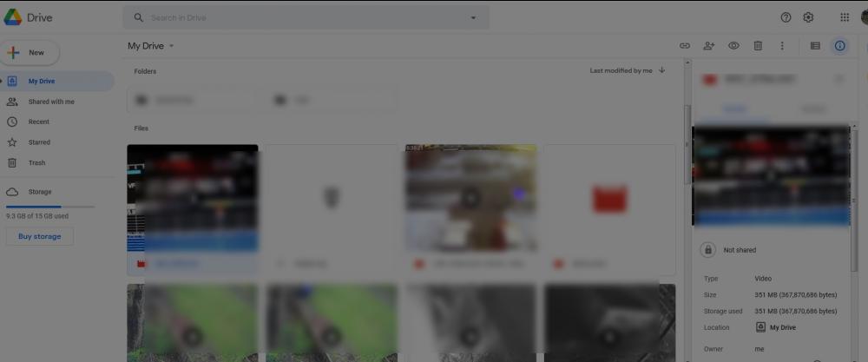Click the Preview eye icon
This screenshot has width=868, height=362.
coord(733,46)
